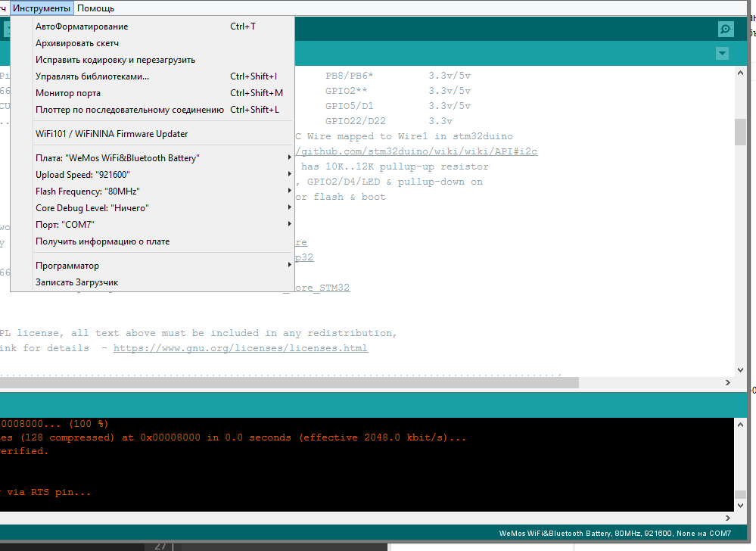756x551 pixels.
Task: Select АвтоФорматирование menu entry
Action: pos(152,26)
